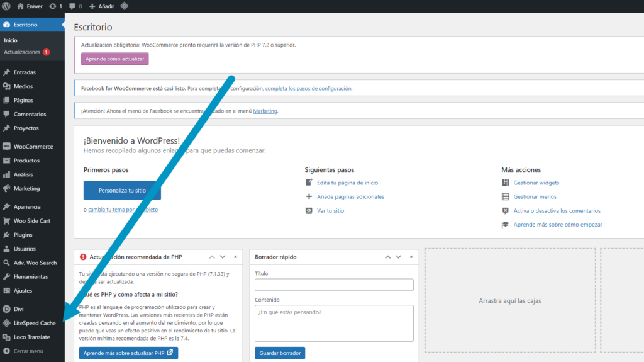Screen dimensions: 644x362
Task: Collapse the Borrador rápido box
Action: point(411,257)
